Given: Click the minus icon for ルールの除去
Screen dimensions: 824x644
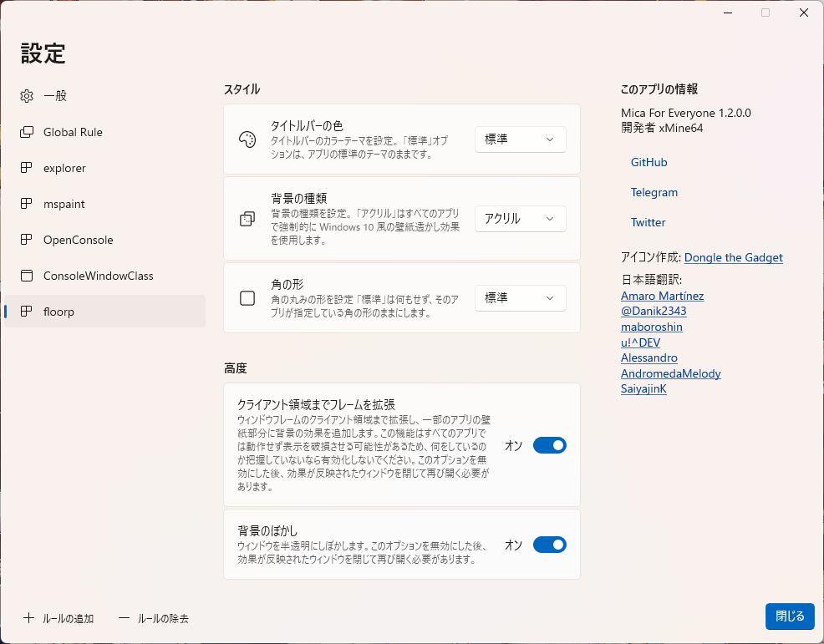Looking at the screenshot, I should [x=124, y=618].
